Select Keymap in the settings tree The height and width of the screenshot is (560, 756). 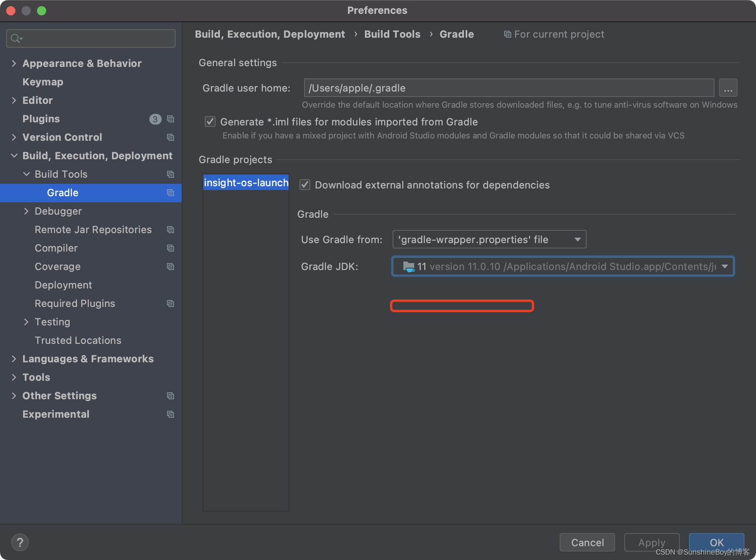(43, 82)
